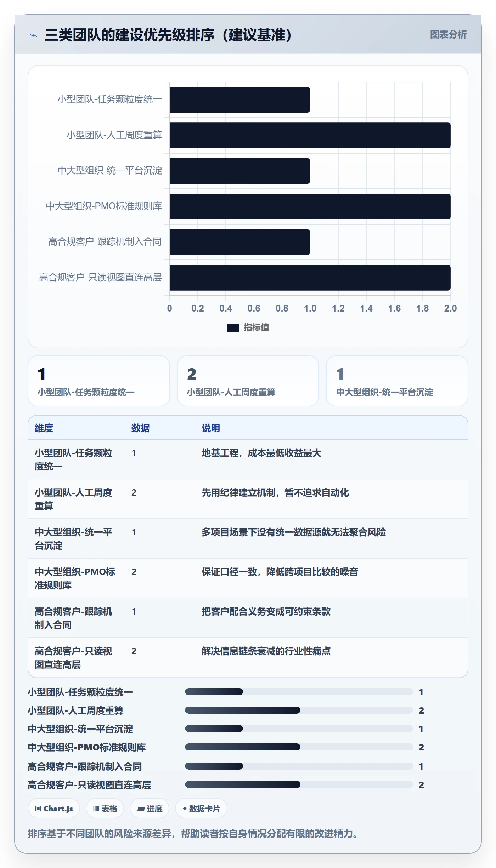
Task: Click the title 三类团队的建设优先级排序（建议基准）
Action: pyautogui.click(x=168, y=35)
